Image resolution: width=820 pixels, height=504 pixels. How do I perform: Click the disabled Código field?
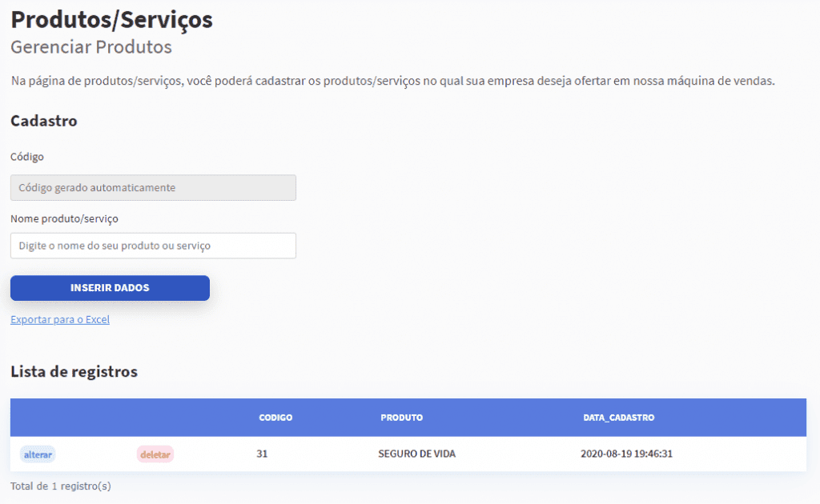153,187
